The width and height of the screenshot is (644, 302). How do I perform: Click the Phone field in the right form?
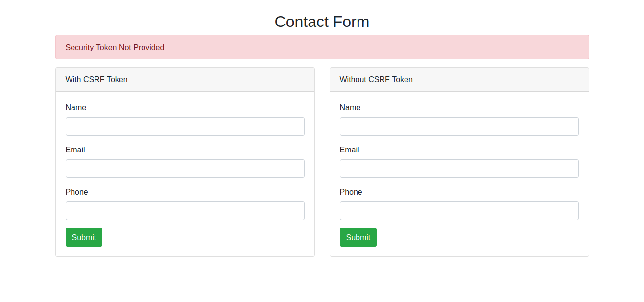pos(459,210)
